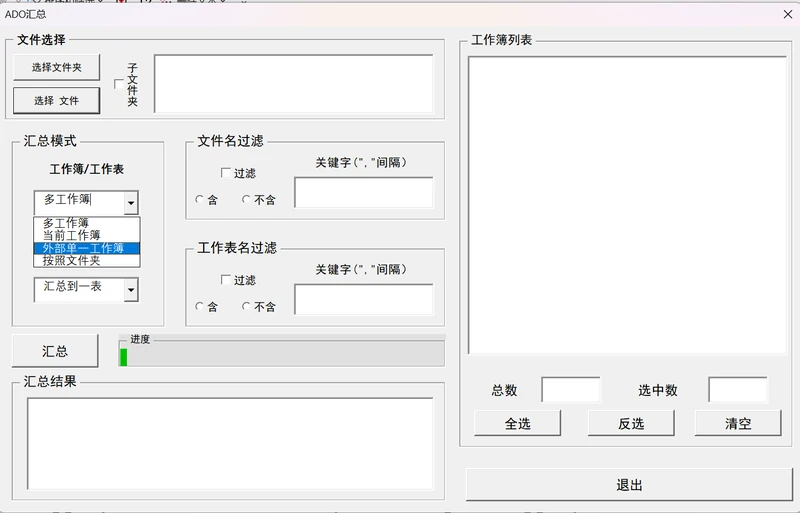Screen dimensions: 800x513
Task: Focus the 工作表名过滤 keyword input box
Action: (x=364, y=300)
